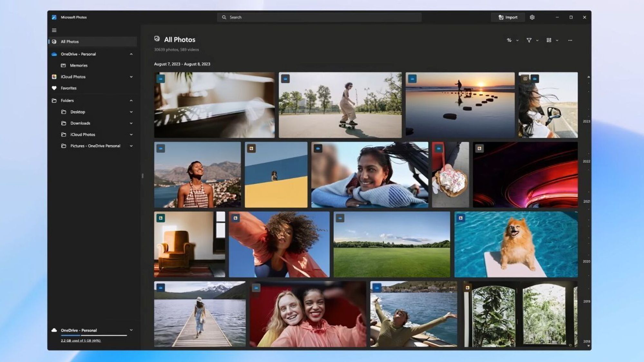Click the OneDrive cloud icon in sidebar
This screenshot has width=644, height=362.
tap(54, 54)
